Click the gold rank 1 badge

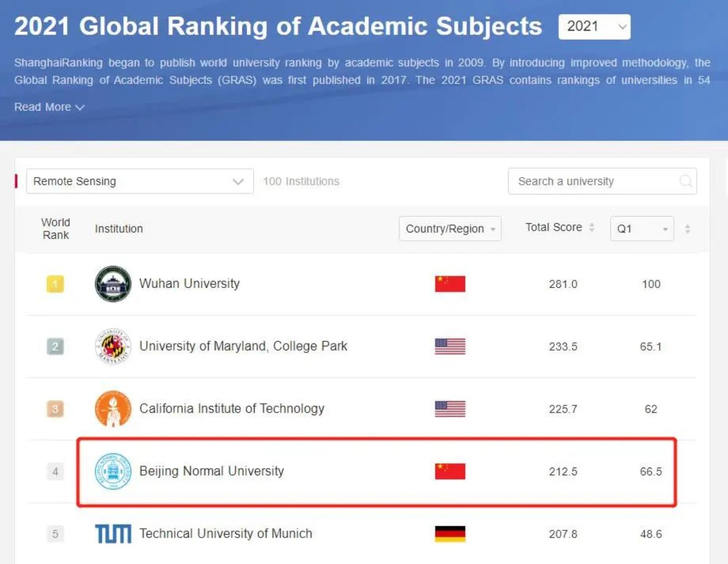click(55, 284)
